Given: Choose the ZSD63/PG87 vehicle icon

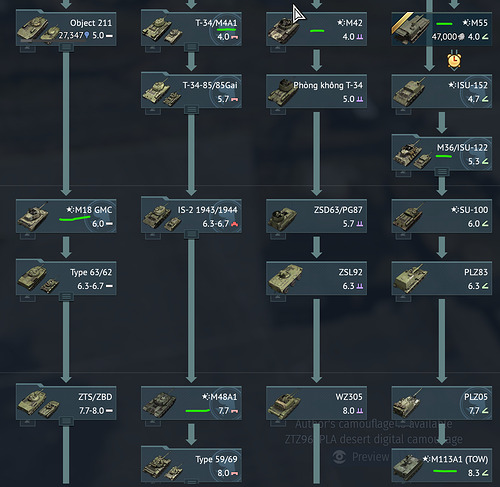Looking at the screenshot, I should coord(283,217).
